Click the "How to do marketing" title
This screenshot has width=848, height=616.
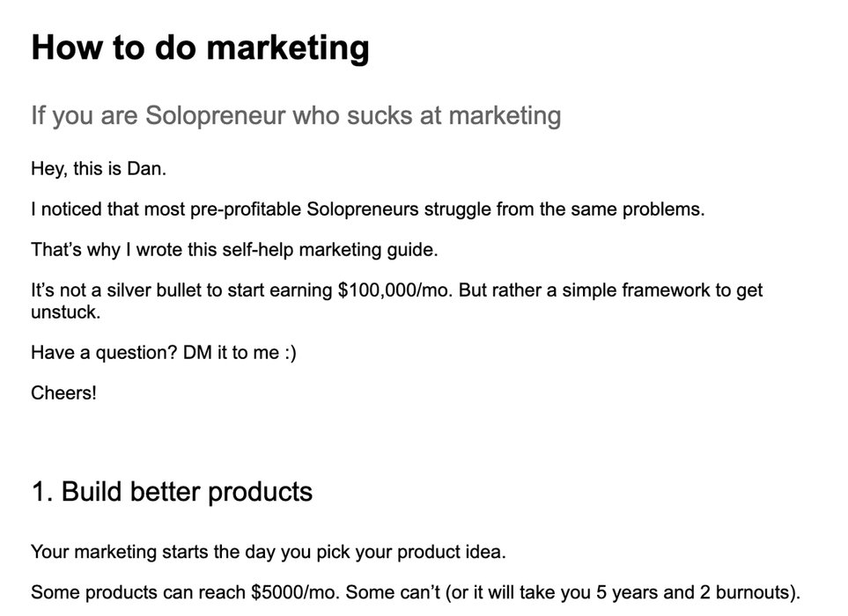coord(200,48)
